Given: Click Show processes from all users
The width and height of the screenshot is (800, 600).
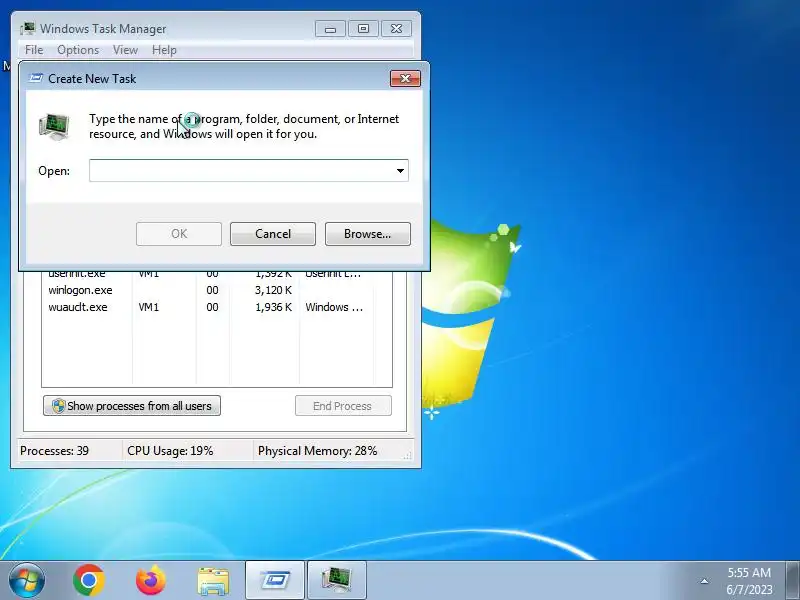Looking at the screenshot, I should [132, 406].
